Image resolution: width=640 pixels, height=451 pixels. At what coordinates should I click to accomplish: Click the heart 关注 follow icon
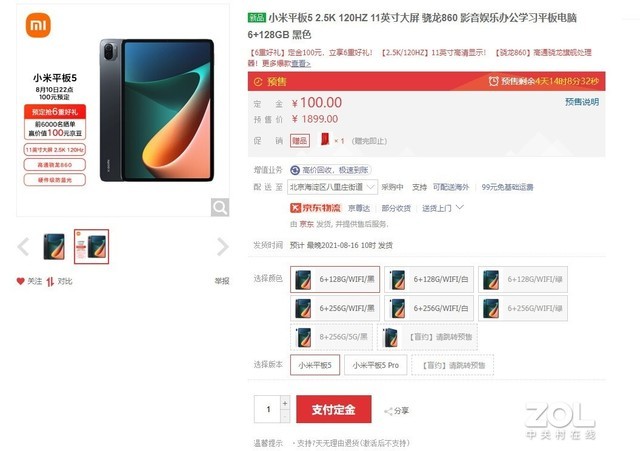pyautogui.click(x=20, y=281)
